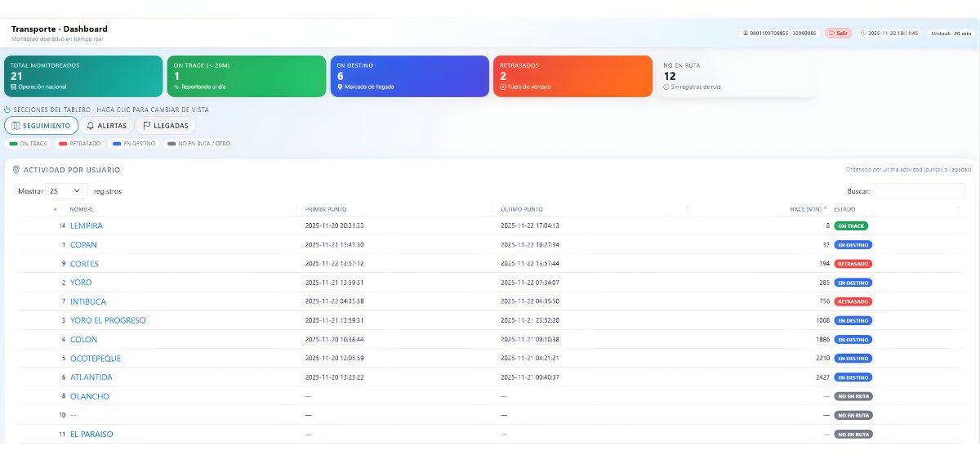Viewport: 980px width, 464px height.
Task: Switch to the Alertas section tab
Action: 106,126
